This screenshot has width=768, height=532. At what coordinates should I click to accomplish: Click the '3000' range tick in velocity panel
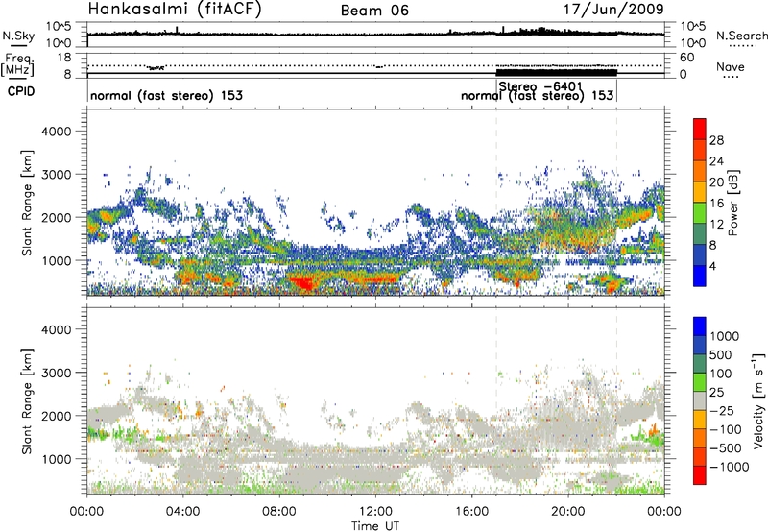point(56,373)
